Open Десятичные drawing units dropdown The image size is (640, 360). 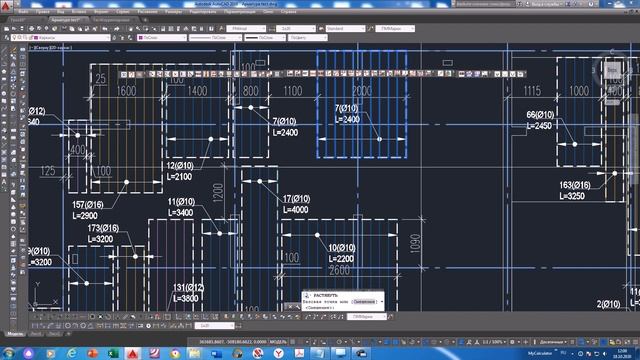tap(553, 342)
